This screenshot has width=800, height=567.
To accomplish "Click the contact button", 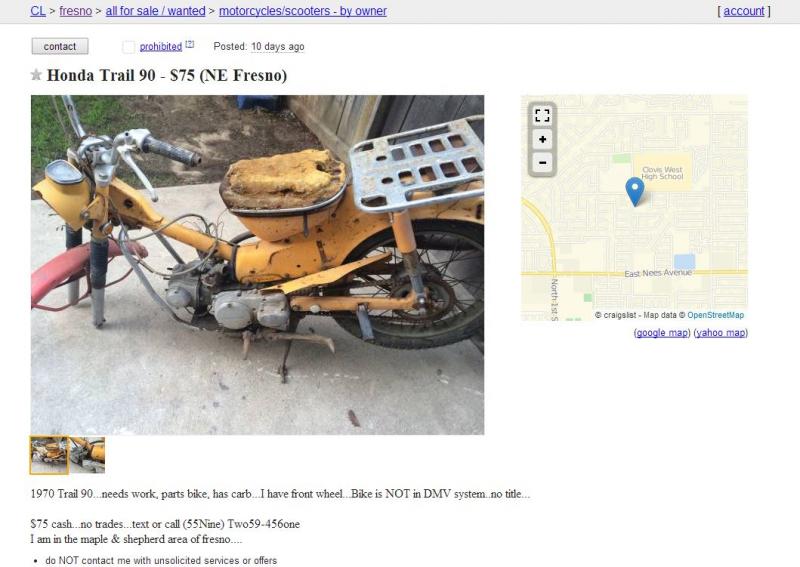I will (60, 46).
